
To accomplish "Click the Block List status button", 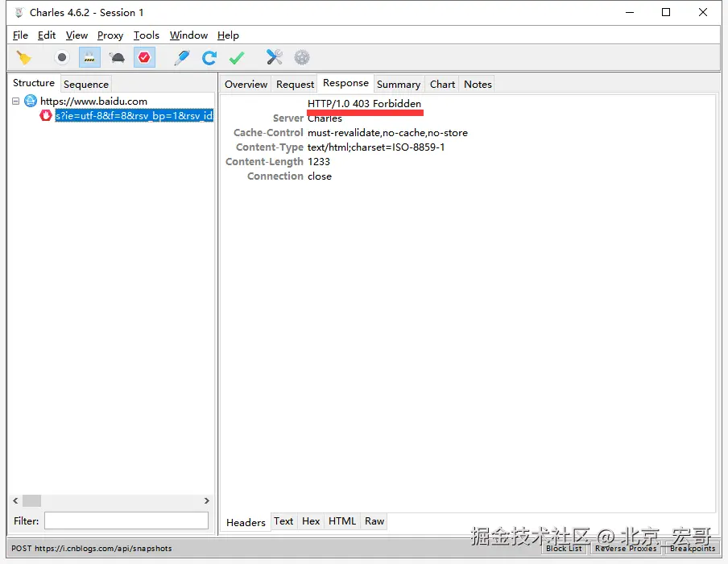I will click(564, 548).
